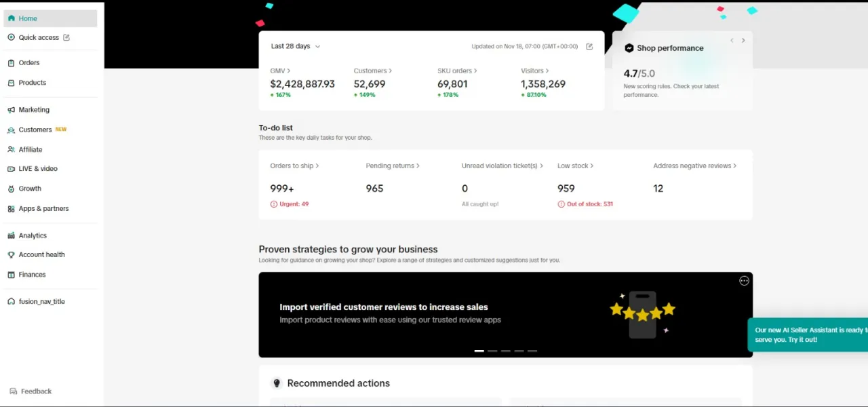Open the Finances menu item
The height and width of the screenshot is (407, 868).
click(x=32, y=275)
